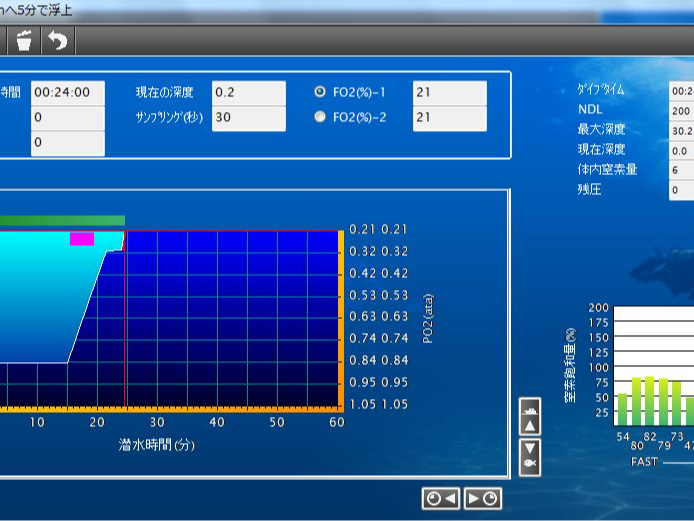Click the magenta marker on dive profile
The height and width of the screenshot is (521, 694).
82,239
